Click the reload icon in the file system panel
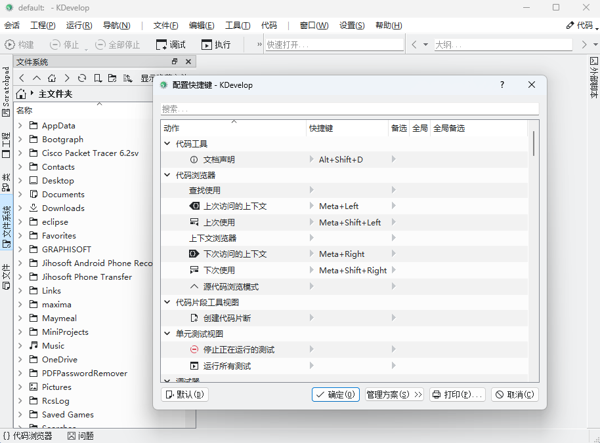Image resolution: width=600 pixels, height=443 pixels. tap(82, 78)
